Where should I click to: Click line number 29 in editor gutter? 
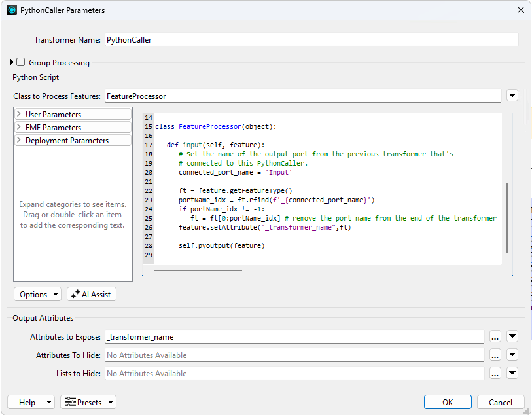[x=149, y=255]
